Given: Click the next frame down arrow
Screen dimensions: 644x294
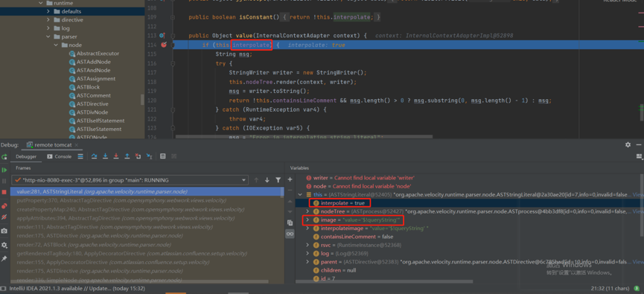Looking at the screenshot, I should 267,180.
